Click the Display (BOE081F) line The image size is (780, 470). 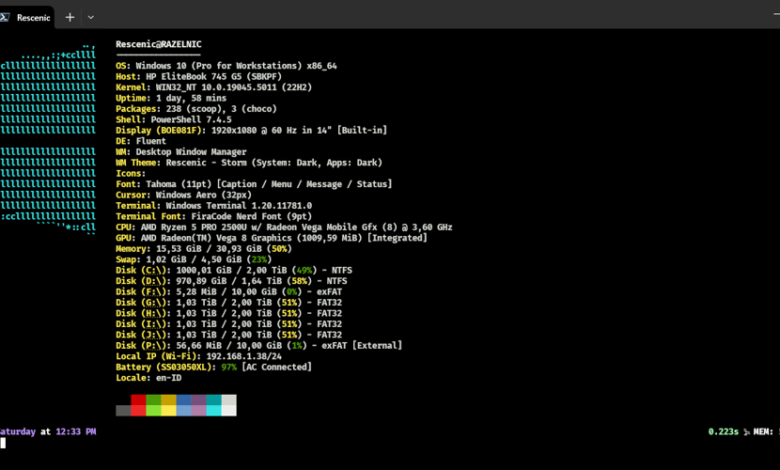[251, 130]
